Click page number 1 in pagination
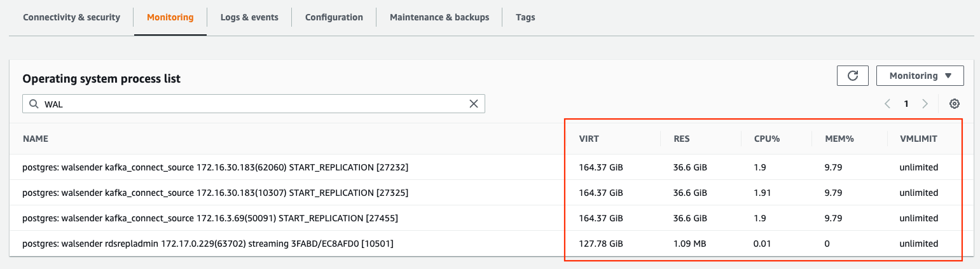The image size is (980, 269). click(906, 104)
